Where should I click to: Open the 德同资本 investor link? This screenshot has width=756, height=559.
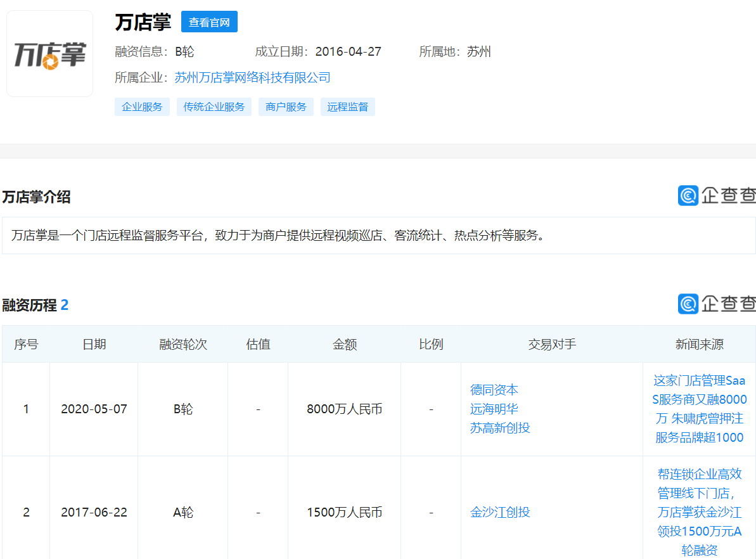pyautogui.click(x=494, y=390)
